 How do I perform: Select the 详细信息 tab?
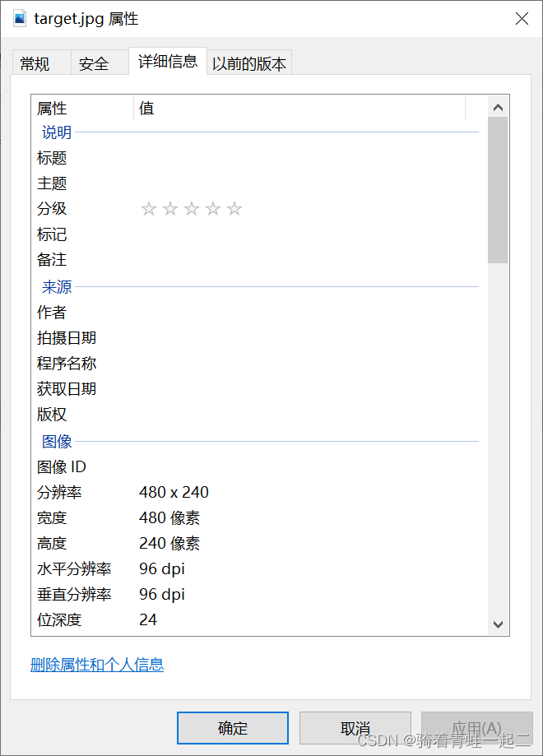click(x=168, y=61)
